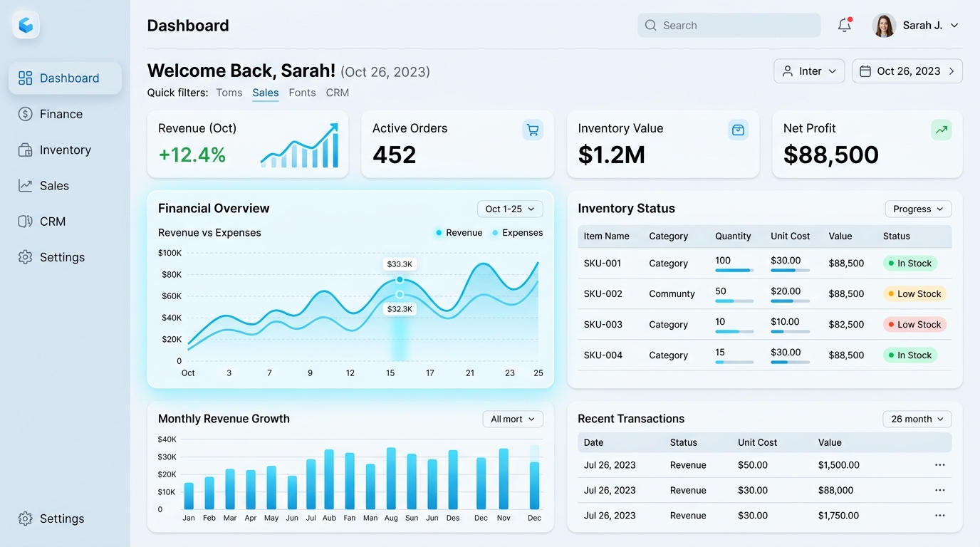Select the Sales quick filter
Image resolution: width=980 pixels, height=547 pixels.
pos(266,93)
